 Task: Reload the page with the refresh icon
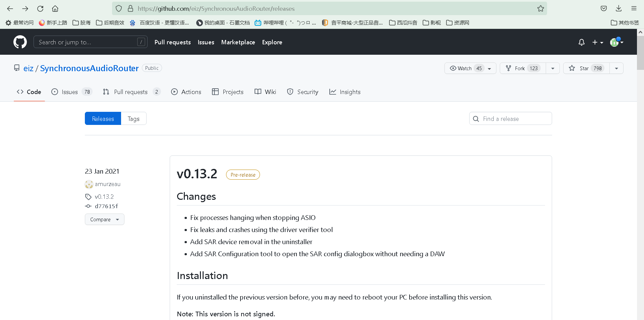[x=40, y=8]
